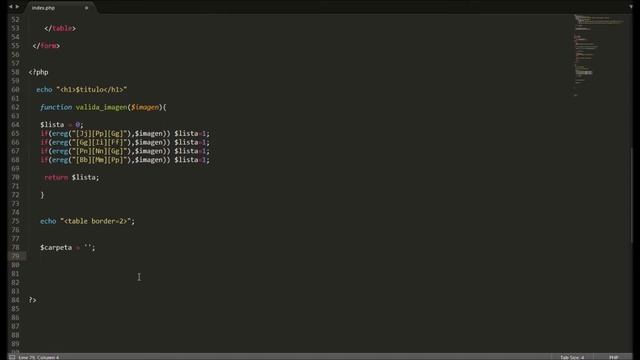Click the vertical scrollbar thumb

point(631,196)
